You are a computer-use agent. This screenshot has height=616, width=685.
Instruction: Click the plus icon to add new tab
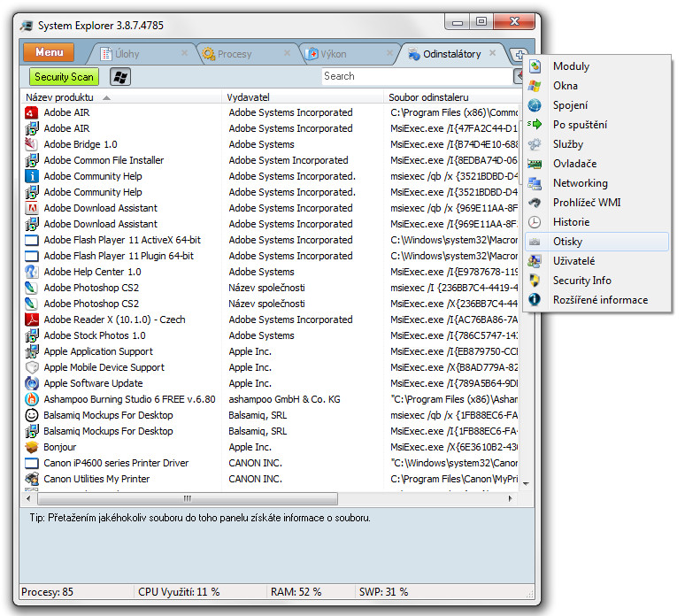520,55
